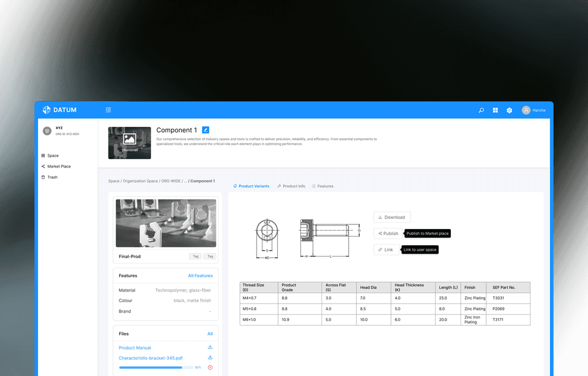
Task: Open the Trash section in sidebar
Action: tap(51, 177)
